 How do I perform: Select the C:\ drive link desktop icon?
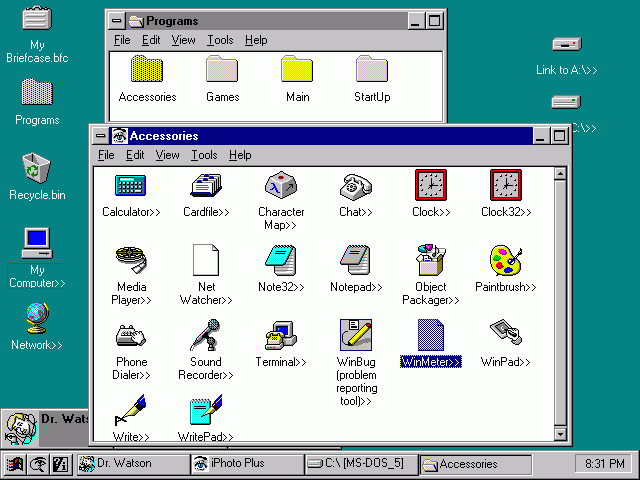pos(566,102)
